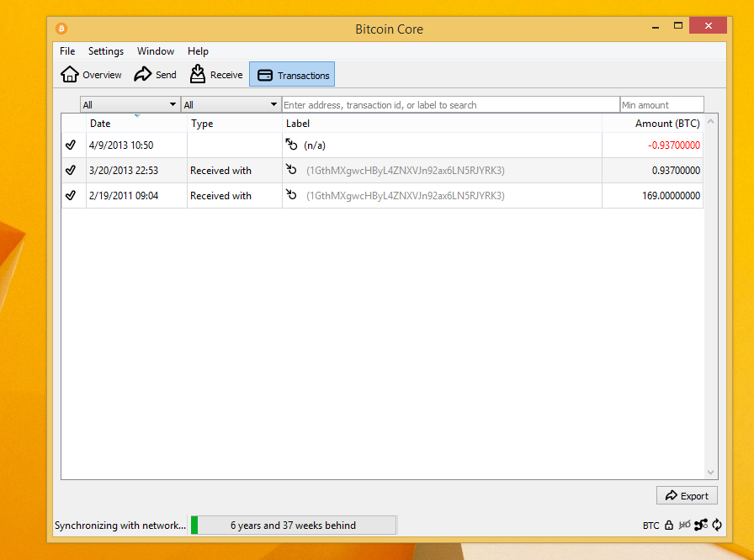754x560 pixels.
Task: Click the Export button
Action: 687,495
